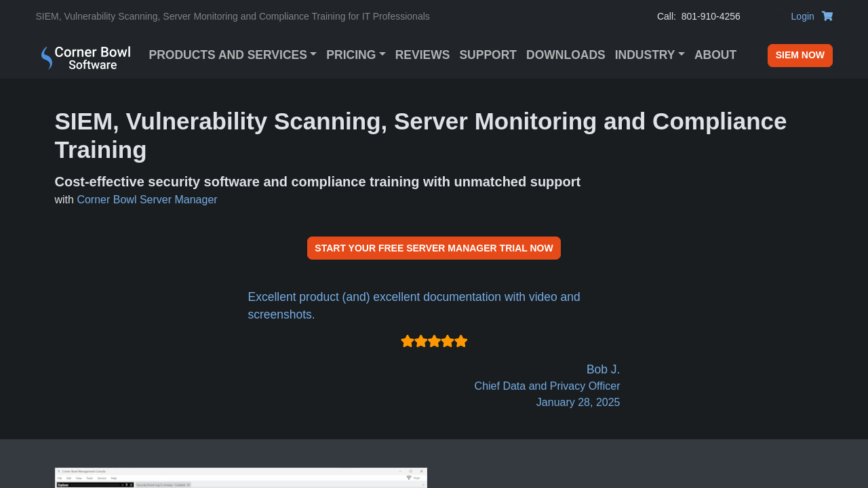Go to the Reviews page

[422, 55]
